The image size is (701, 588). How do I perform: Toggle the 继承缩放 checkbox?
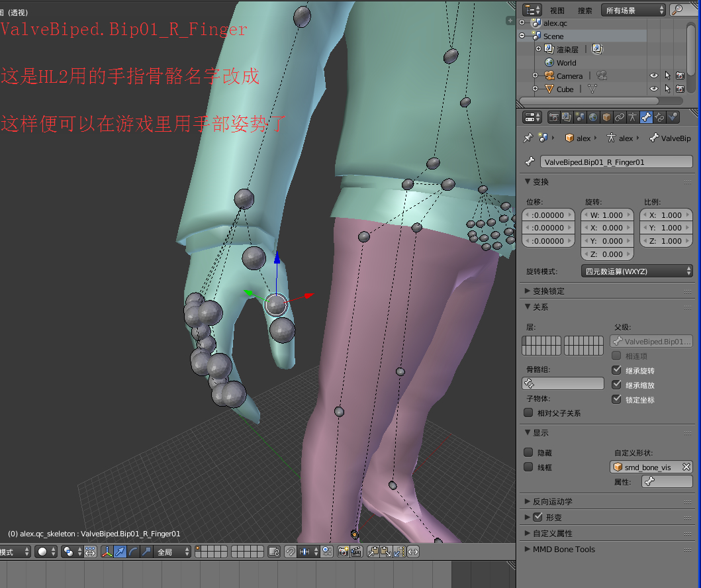[x=616, y=385]
